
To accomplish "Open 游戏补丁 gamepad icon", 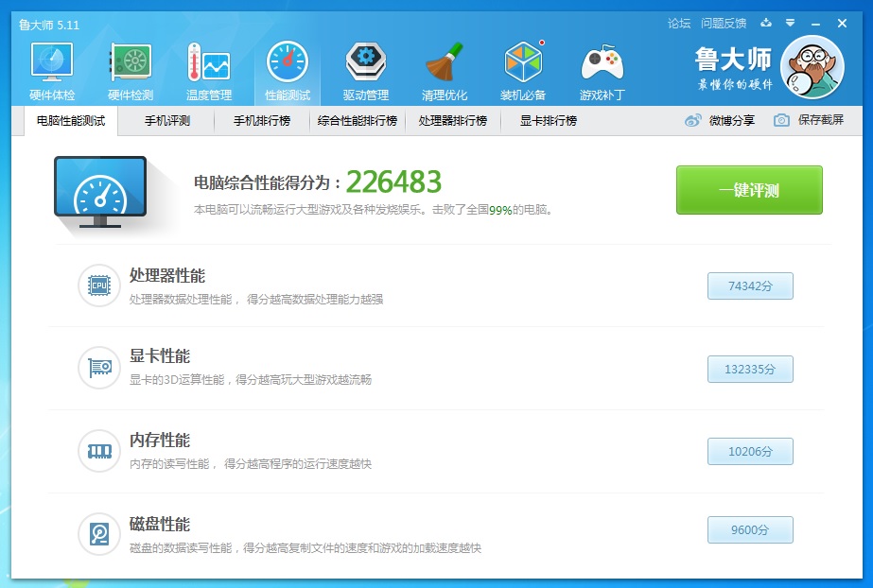I will point(602,71).
